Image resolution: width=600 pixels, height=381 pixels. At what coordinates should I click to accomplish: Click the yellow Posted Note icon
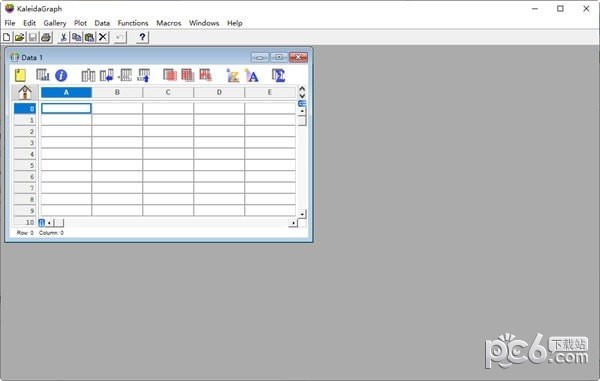point(20,75)
